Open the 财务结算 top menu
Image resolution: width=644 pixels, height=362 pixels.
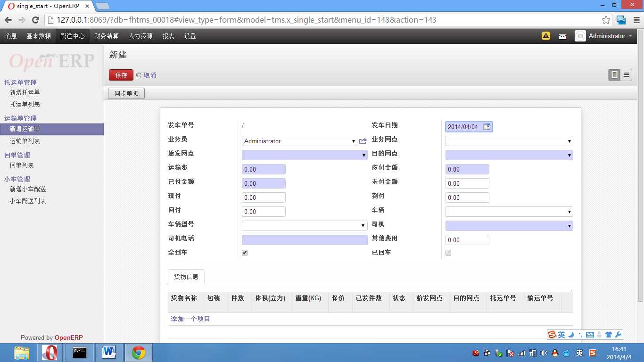coord(106,36)
